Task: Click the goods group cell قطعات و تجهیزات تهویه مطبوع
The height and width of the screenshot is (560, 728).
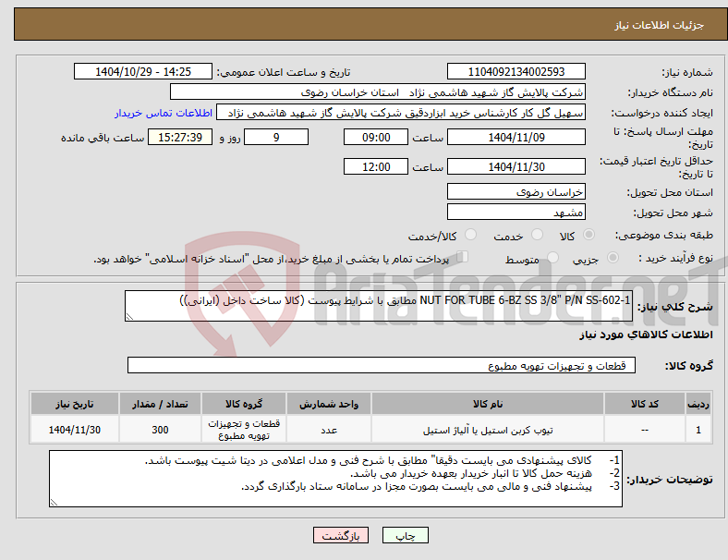Action: (244, 430)
